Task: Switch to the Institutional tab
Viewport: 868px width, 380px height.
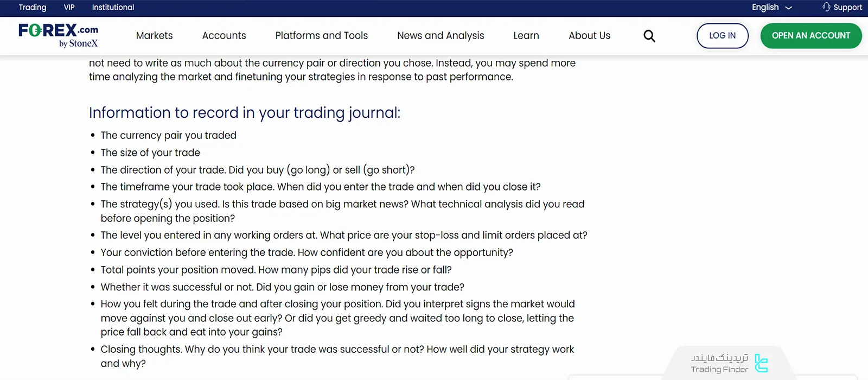Action: click(113, 7)
